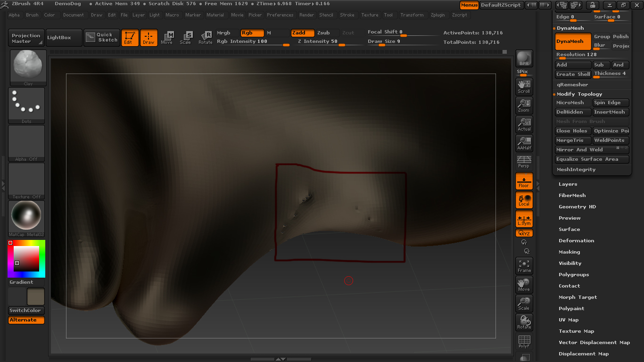644x362 pixels.
Task: Click the Clay brush thumbnail
Action: pyautogui.click(x=27, y=66)
